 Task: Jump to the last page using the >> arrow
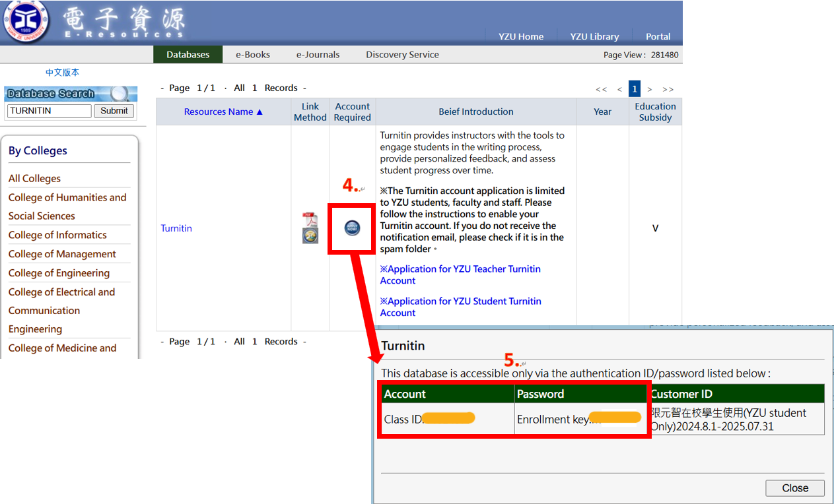668,88
